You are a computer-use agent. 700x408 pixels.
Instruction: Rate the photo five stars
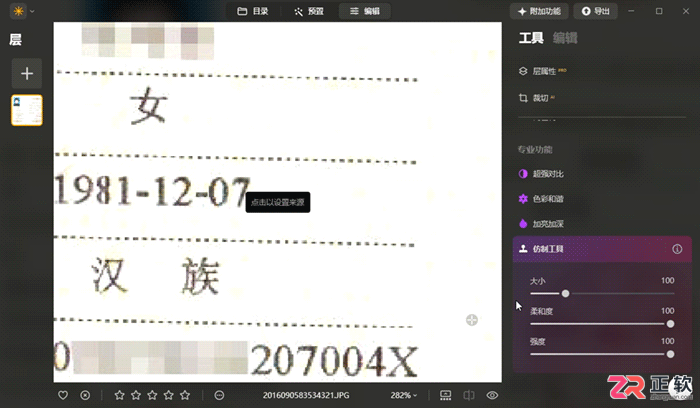pos(185,395)
